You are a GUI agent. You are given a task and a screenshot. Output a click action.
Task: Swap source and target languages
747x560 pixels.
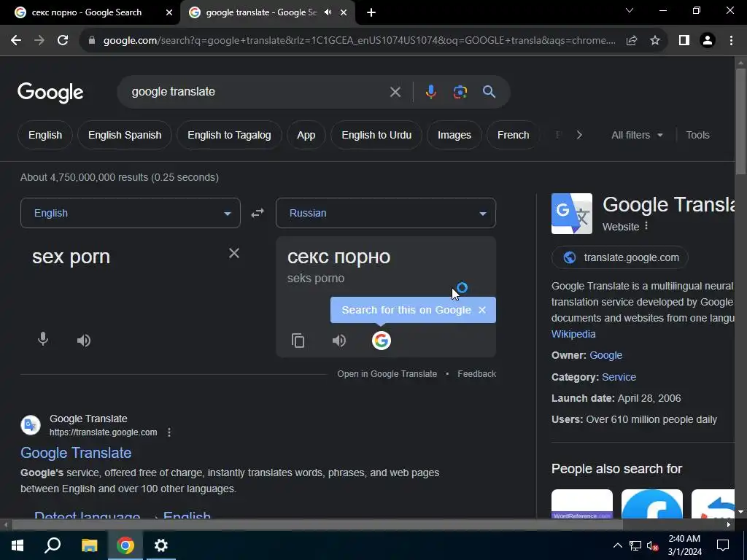coord(258,213)
